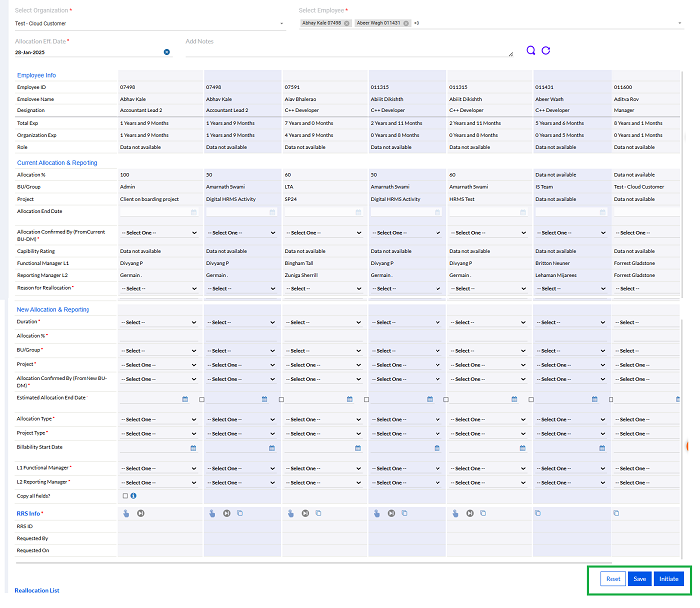Click the RRS skip icon in Ajay Bhalerao's column
700x608 pixels.
[x=305, y=514]
